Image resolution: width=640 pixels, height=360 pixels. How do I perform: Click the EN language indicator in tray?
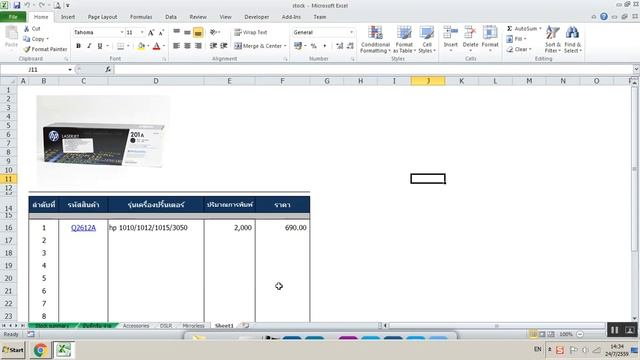click(538, 349)
